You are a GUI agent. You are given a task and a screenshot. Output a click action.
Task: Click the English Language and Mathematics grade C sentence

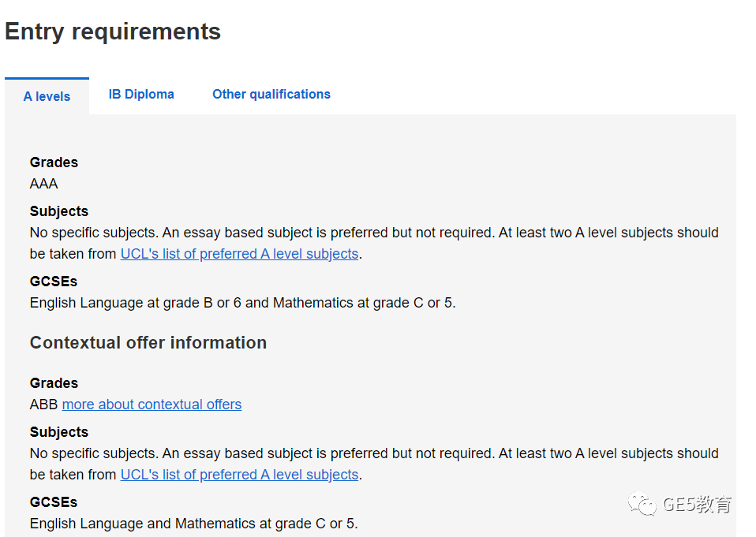[194, 524]
